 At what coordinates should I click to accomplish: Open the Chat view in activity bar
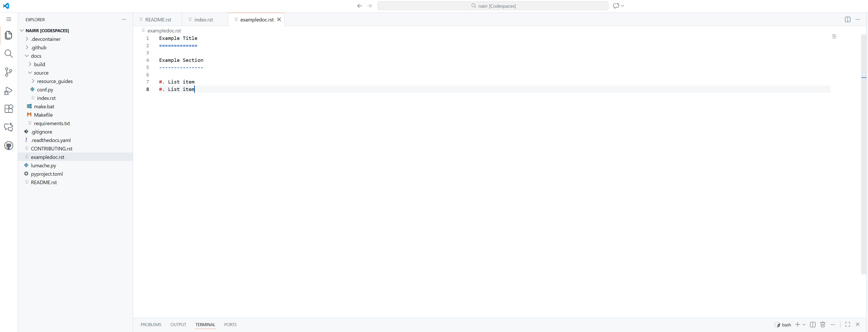tap(9, 127)
